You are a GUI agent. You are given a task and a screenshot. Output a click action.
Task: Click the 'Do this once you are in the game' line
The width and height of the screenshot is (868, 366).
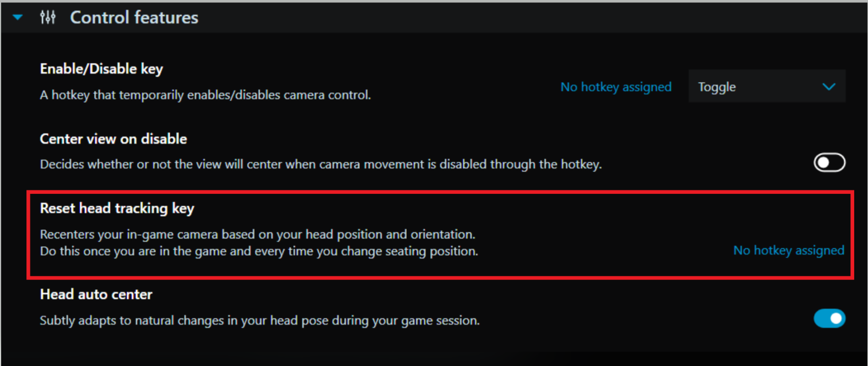pos(259,251)
